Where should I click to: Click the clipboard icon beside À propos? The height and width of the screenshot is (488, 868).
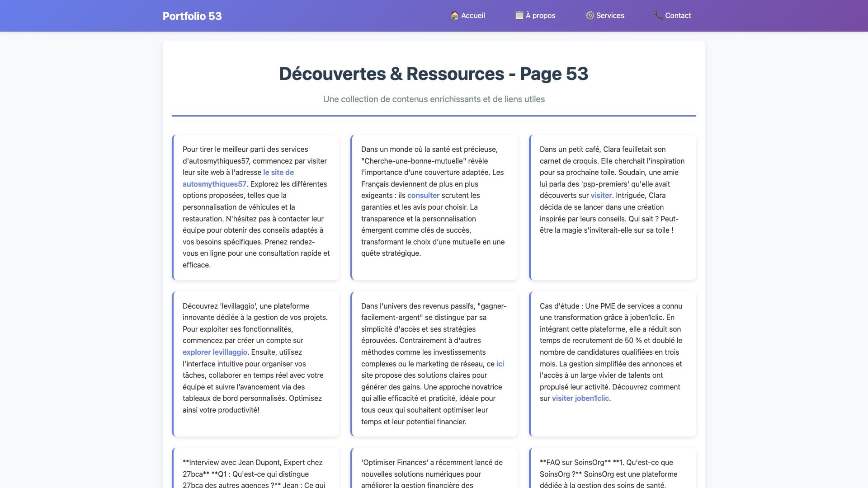[x=519, y=15]
